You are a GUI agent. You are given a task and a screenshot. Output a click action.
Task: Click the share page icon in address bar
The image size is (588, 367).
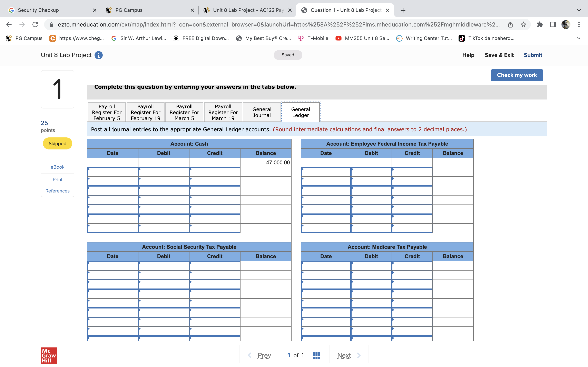tap(510, 24)
